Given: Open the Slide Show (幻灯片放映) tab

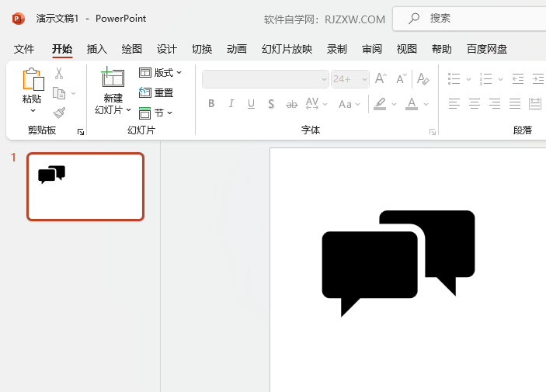Looking at the screenshot, I should coord(287,49).
